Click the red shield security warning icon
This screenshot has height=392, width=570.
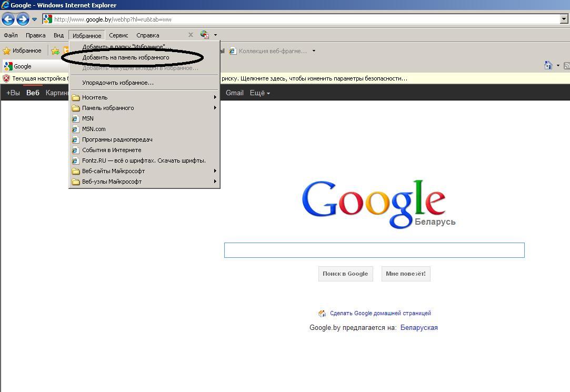[x=6, y=78]
